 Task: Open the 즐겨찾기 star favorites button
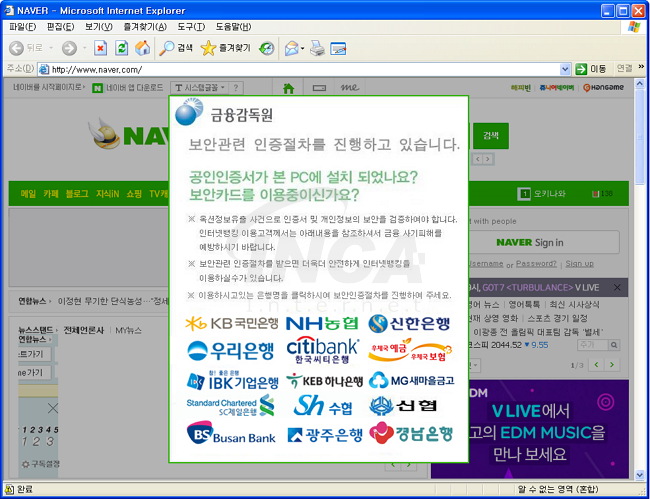point(226,48)
